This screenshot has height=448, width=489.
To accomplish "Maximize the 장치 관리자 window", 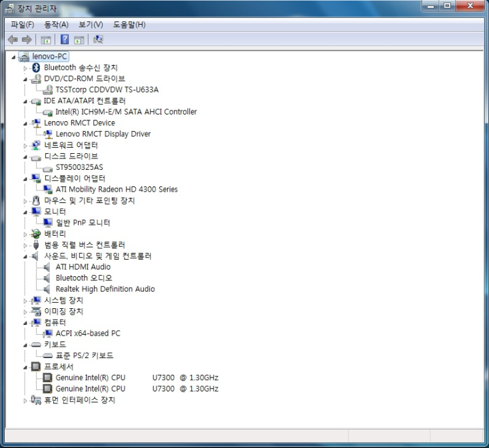I will click(447, 5).
